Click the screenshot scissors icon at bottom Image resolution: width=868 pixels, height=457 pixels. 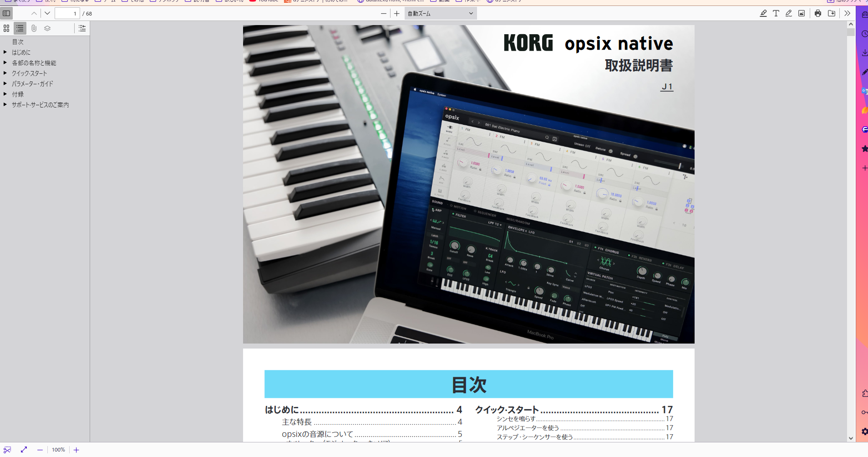7,450
